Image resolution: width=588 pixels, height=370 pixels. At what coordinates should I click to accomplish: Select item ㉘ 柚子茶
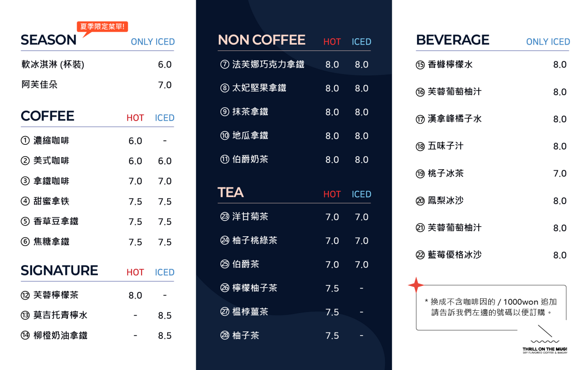pyautogui.click(x=240, y=336)
